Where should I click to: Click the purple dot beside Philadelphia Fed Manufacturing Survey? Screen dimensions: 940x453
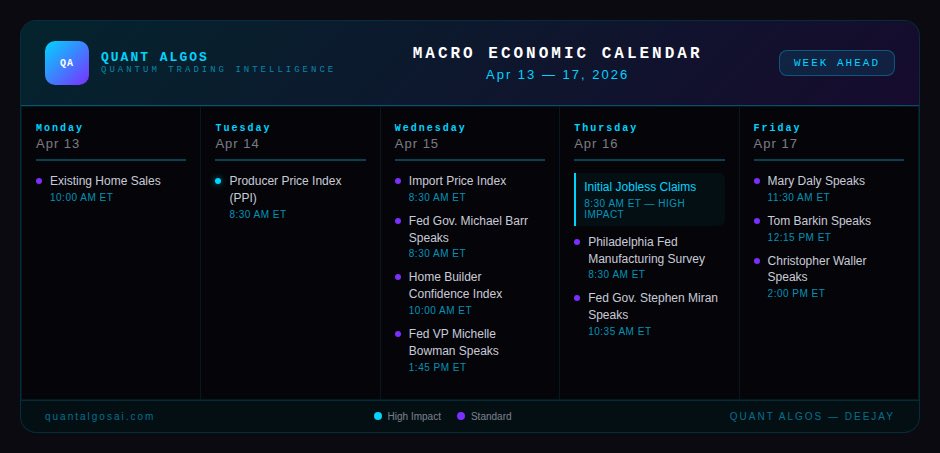click(577, 242)
